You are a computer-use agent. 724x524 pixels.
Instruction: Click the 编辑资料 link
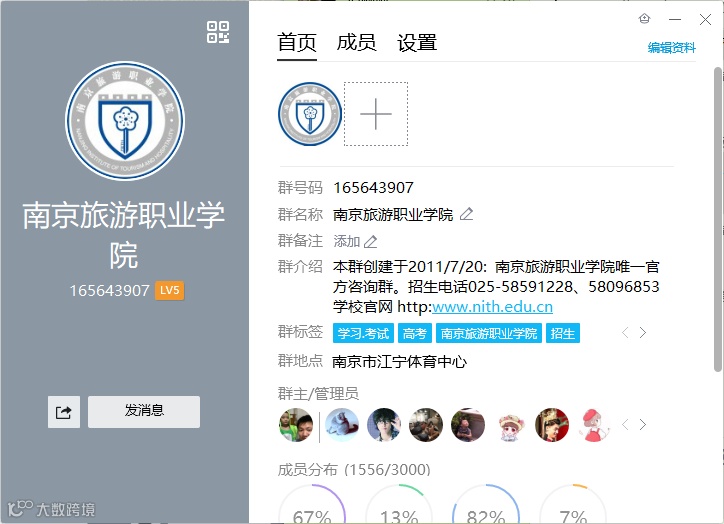(671, 48)
